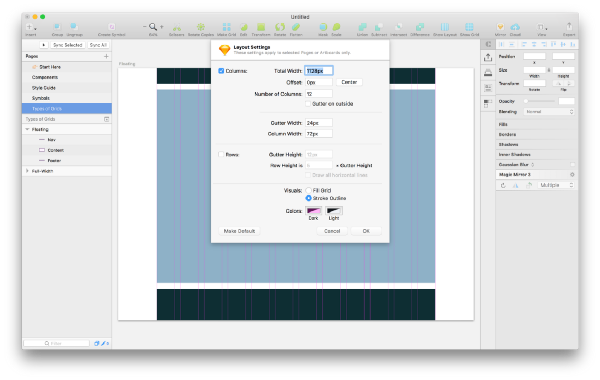Click the Opacity slider
This screenshot has width=600, height=380.
[540, 101]
